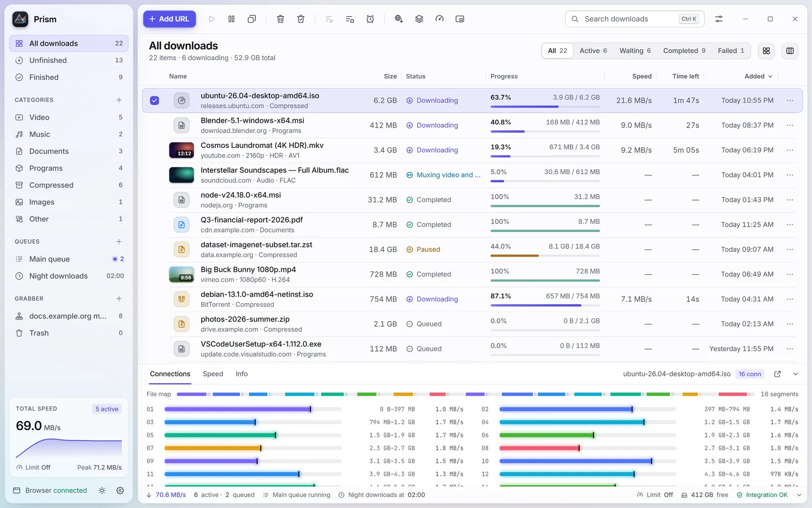Switch to grid view layout icon
This screenshot has width=812, height=508.
pos(766,51)
